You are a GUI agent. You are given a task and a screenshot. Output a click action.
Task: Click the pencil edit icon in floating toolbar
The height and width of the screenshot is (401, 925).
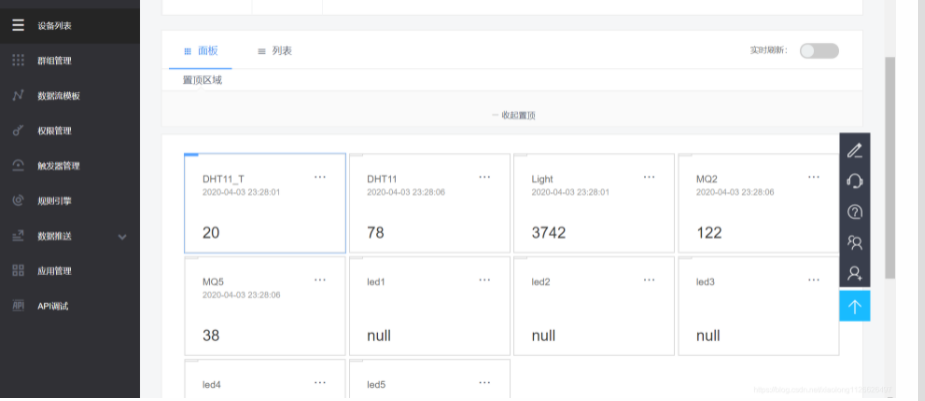[x=855, y=150]
